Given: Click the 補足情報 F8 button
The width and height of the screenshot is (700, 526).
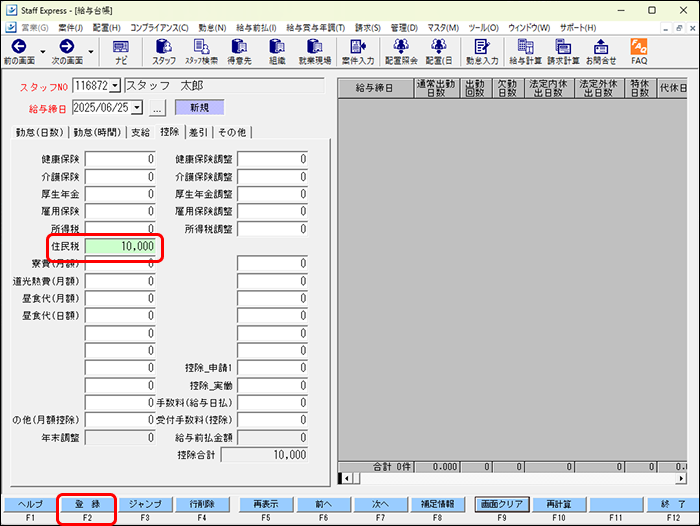Looking at the screenshot, I should click(x=438, y=505).
